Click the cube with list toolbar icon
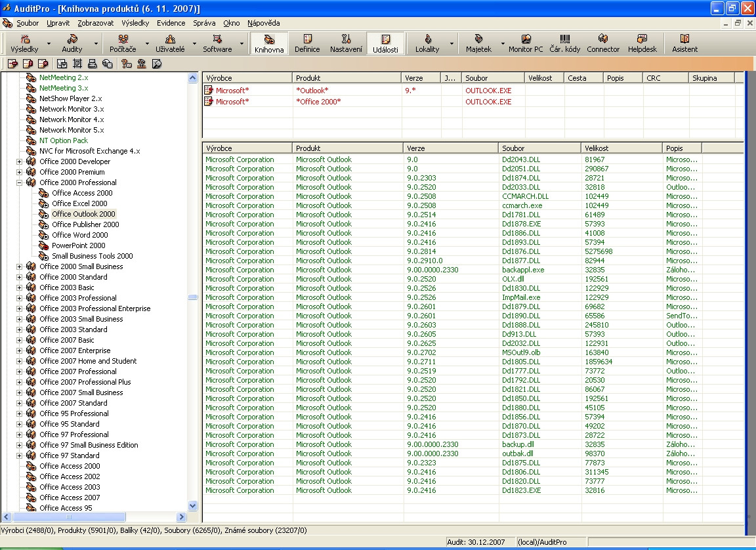Screen dimensions: 756x550 108,64
